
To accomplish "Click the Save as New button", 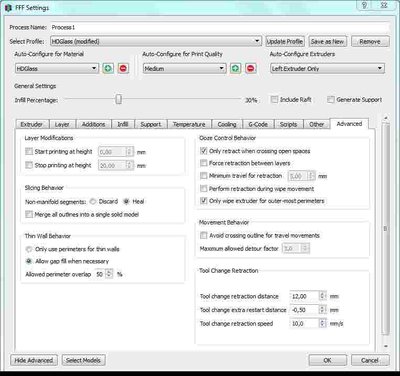I will (x=327, y=41).
